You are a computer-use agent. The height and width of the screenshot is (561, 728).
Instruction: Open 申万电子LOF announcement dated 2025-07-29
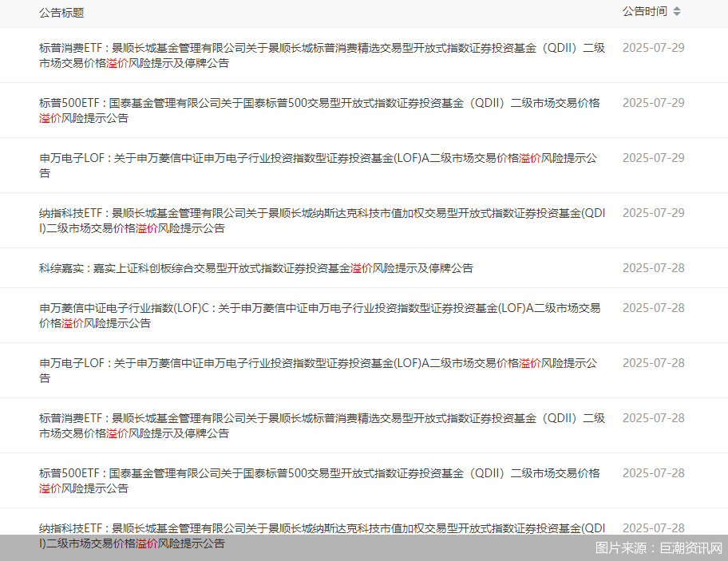318,166
